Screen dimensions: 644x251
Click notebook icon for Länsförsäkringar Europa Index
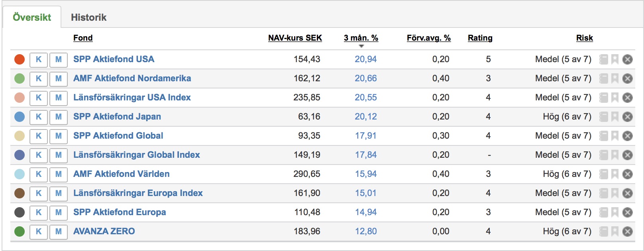pyautogui.click(x=604, y=193)
